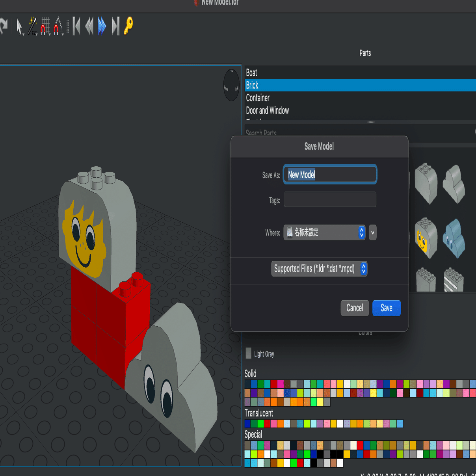This screenshot has height=476, width=476.
Task: Activate the magic wand transform tool
Action: [32, 26]
